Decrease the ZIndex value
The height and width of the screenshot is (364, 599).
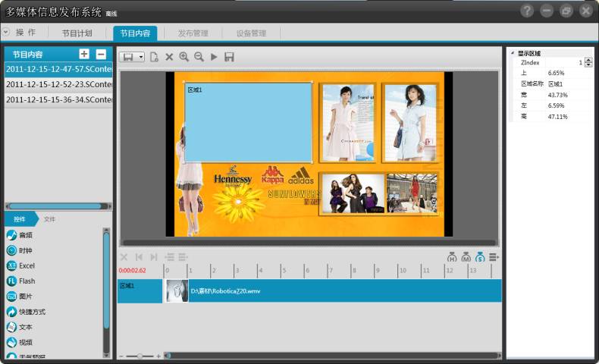[588, 64]
